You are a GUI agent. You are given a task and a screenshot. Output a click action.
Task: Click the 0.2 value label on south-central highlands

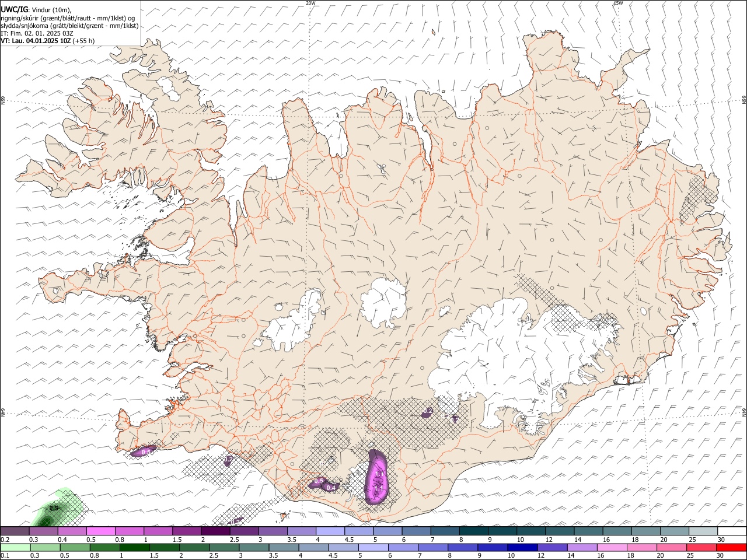[x=428, y=411]
